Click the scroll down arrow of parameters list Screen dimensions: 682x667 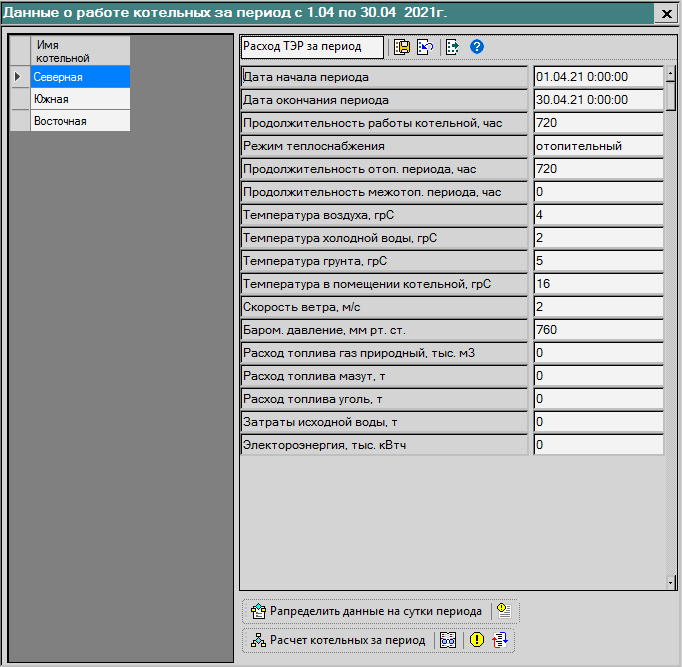[x=671, y=582]
